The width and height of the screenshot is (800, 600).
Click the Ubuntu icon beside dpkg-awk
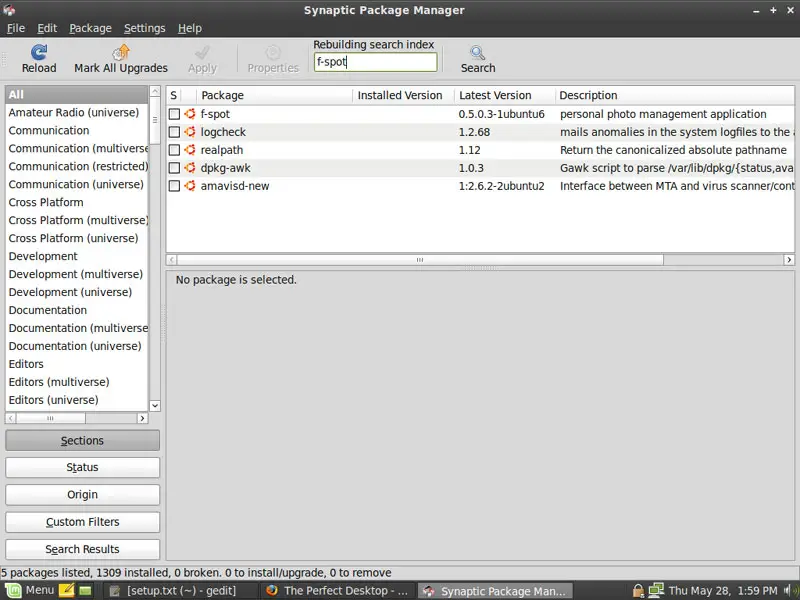(190, 168)
